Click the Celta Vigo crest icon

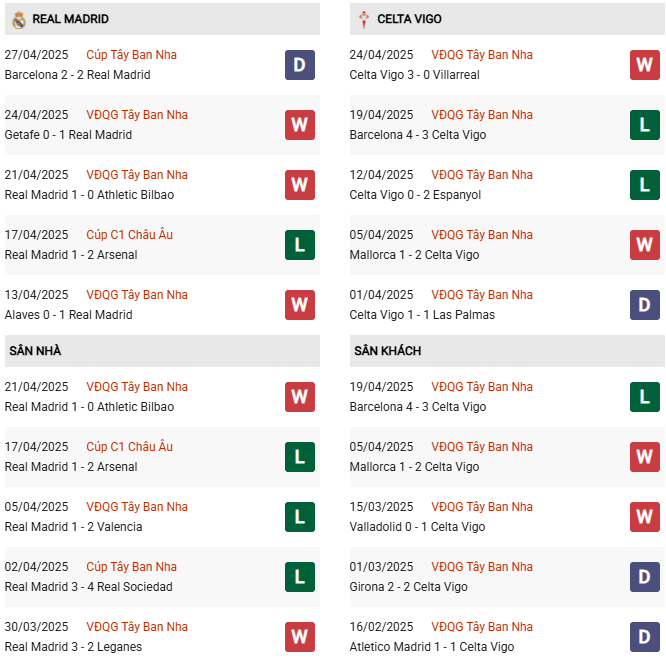click(364, 19)
